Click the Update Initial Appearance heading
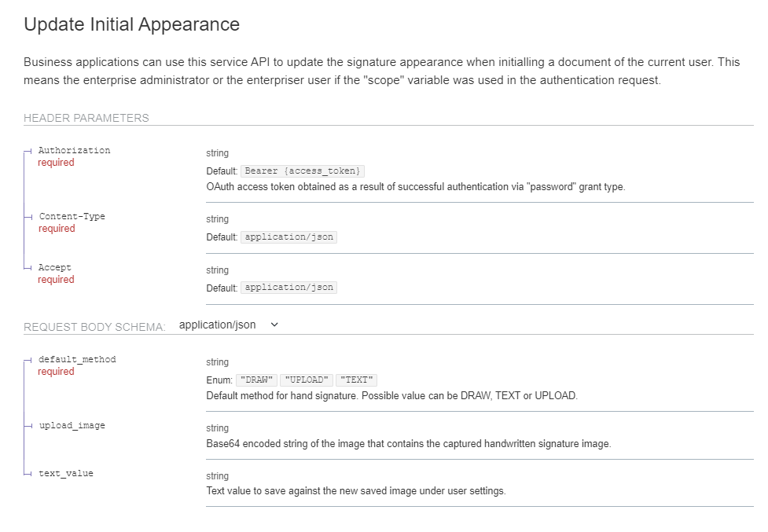768x532 pixels. (x=131, y=24)
